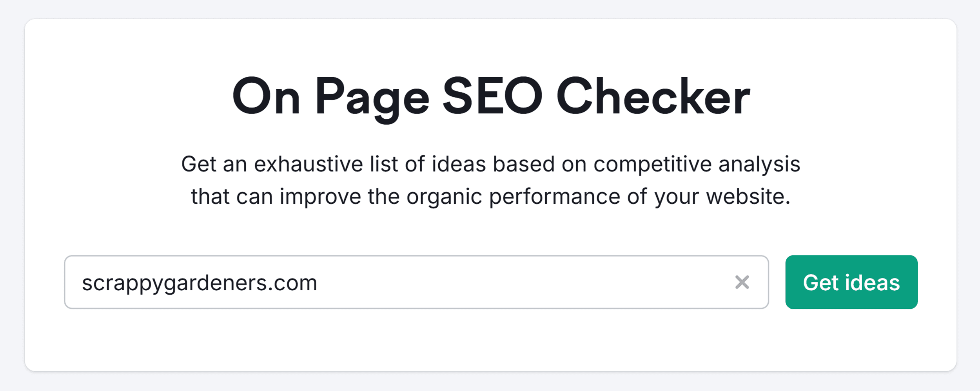Remove scrappygardeners.com using the clear button
The width and height of the screenshot is (980, 391).
(742, 282)
